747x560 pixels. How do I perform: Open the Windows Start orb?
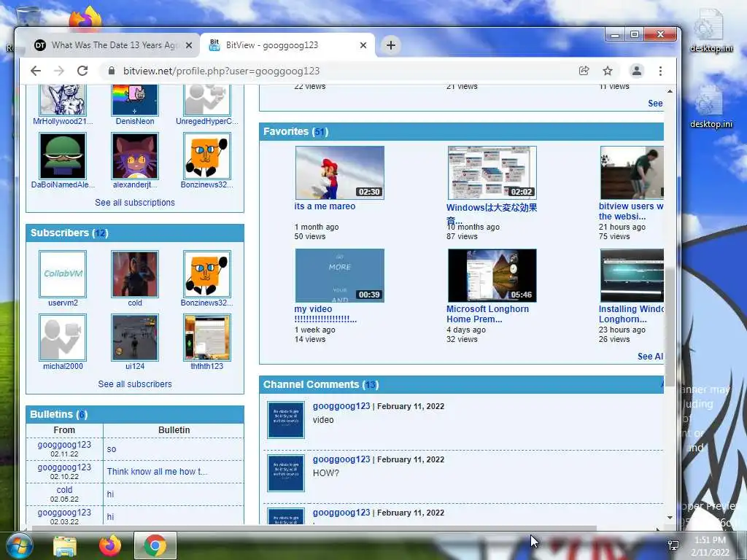coord(19,545)
